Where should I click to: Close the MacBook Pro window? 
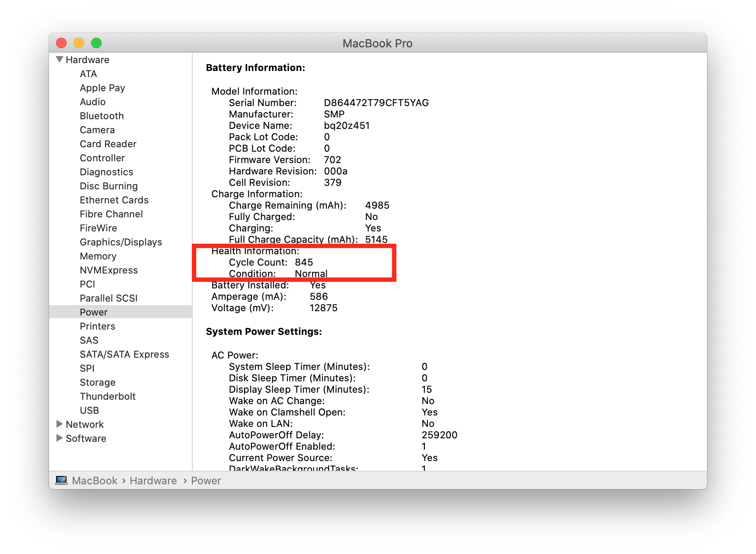(x=61, y=43)
